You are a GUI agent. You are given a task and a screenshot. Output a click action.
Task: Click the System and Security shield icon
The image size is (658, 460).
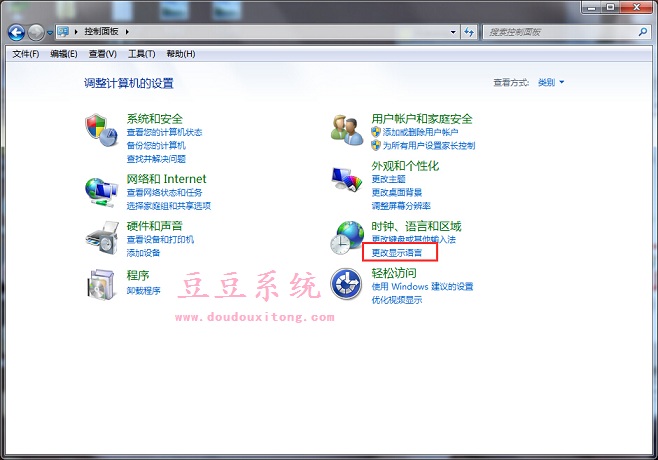(102, 131)
